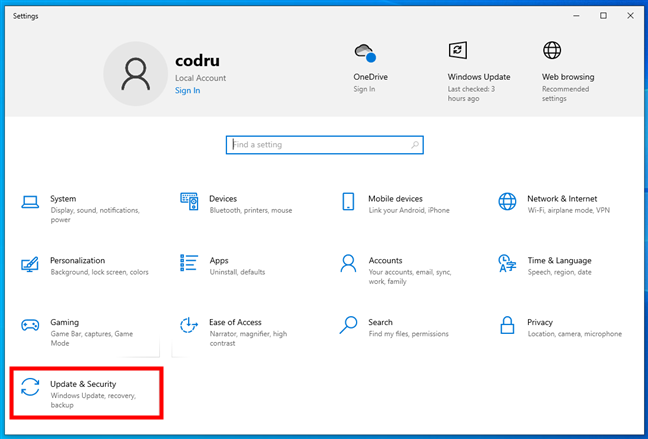Screen dimensions: 648x439
Task: Open the Accounts person icon
Action: 348,263
